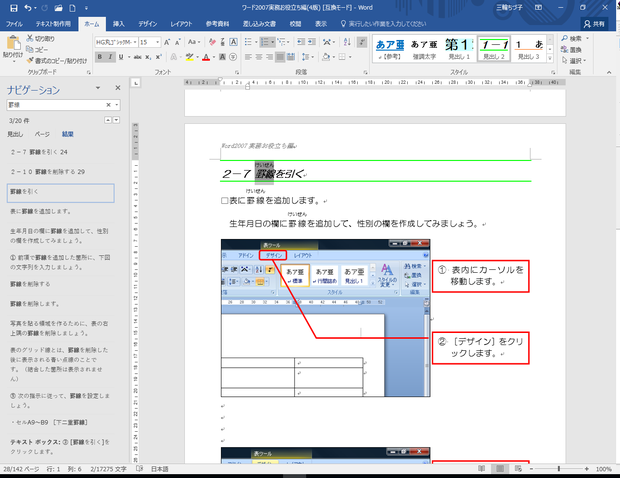Apply yellow text highlight color

pos(190,57)
